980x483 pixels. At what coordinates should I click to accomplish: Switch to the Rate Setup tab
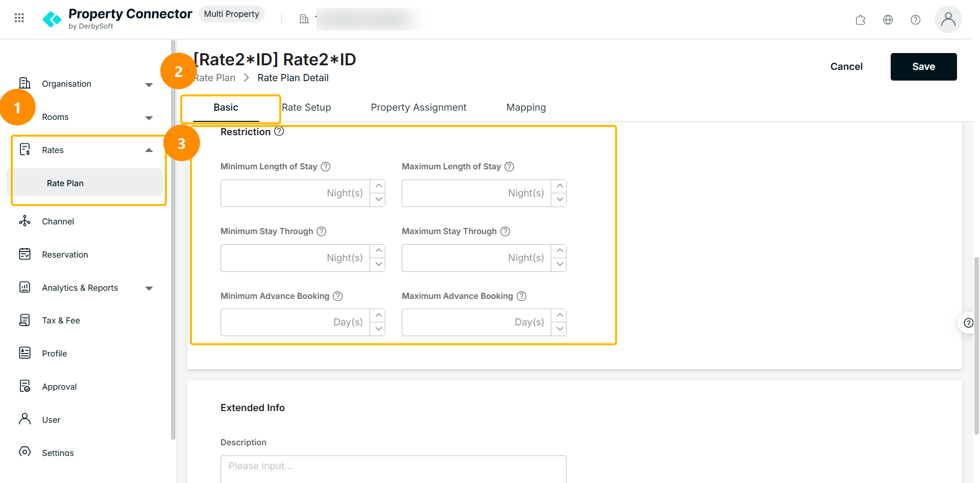pos(306,108)
